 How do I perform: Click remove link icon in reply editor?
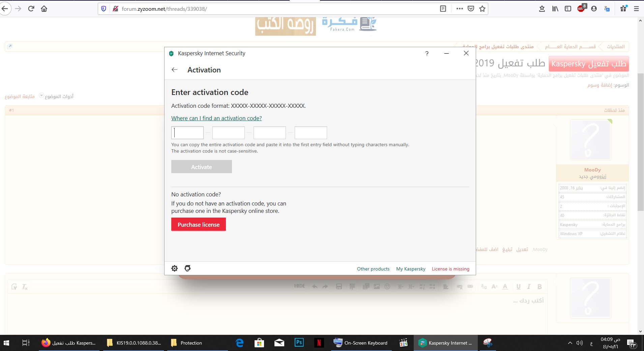coord(460,287)
